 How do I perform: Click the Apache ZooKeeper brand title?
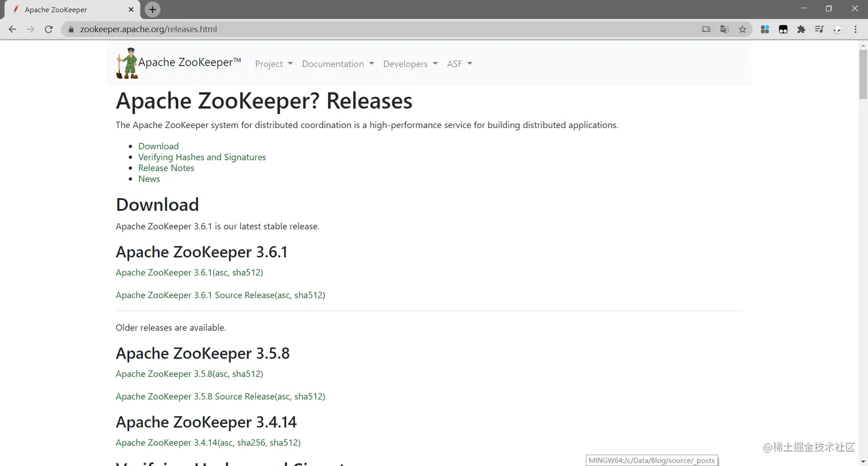tap(189, 63)
